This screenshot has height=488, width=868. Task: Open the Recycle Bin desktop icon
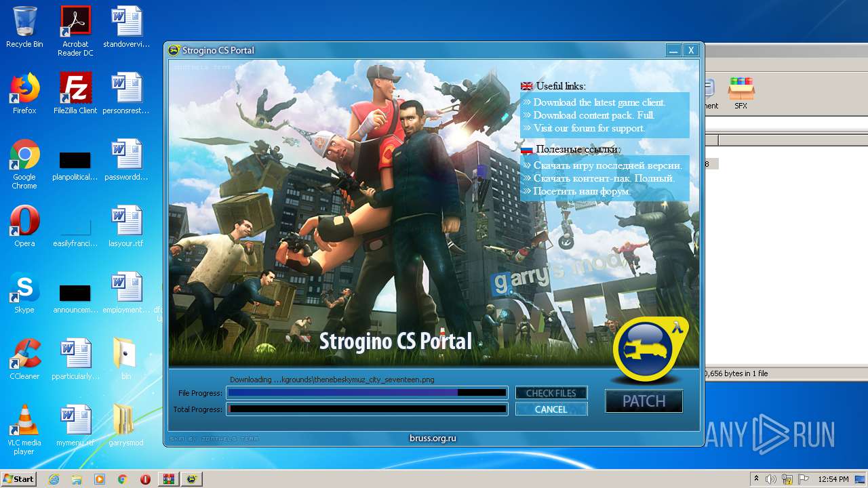pyautogui.click(x=24, y=27)
